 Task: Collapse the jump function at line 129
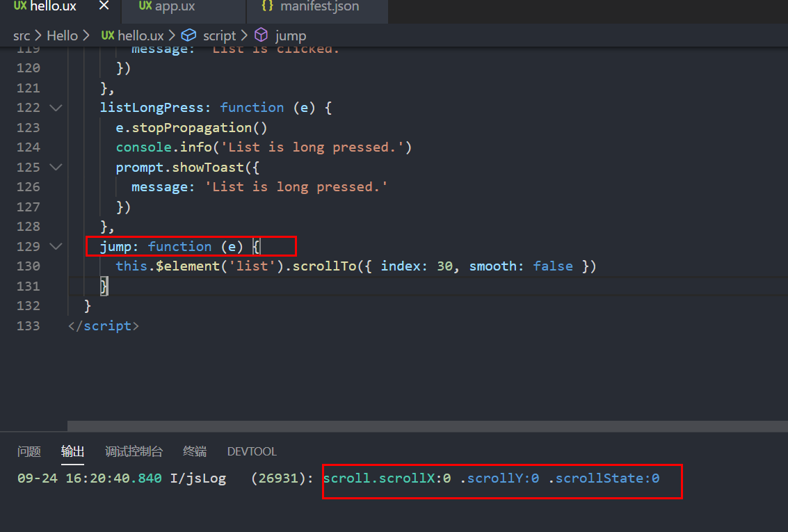56,247
